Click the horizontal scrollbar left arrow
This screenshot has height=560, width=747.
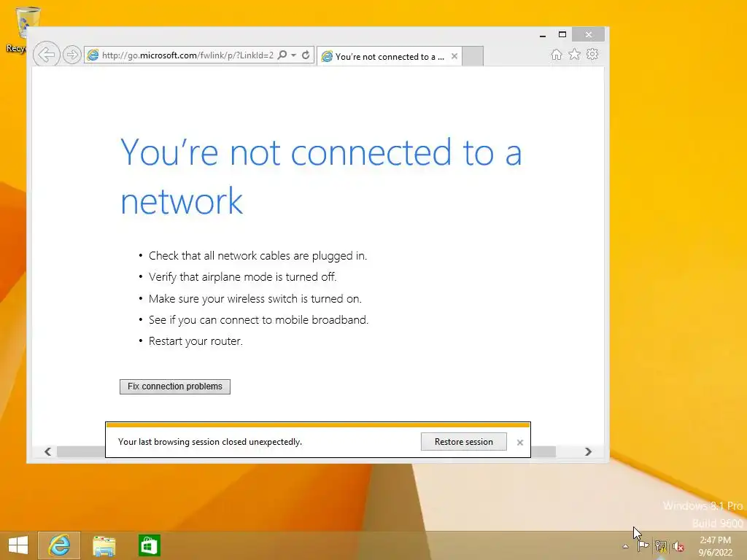point(47,451)
